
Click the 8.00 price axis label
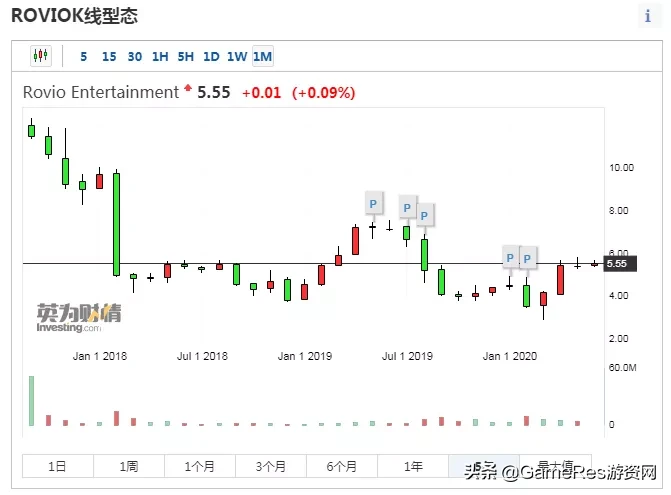tap(619, 210)
